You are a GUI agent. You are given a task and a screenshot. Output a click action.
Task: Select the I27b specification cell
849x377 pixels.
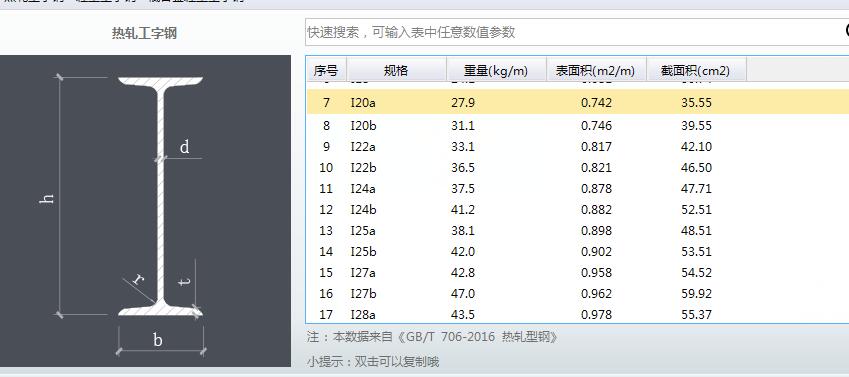(363, 294)
